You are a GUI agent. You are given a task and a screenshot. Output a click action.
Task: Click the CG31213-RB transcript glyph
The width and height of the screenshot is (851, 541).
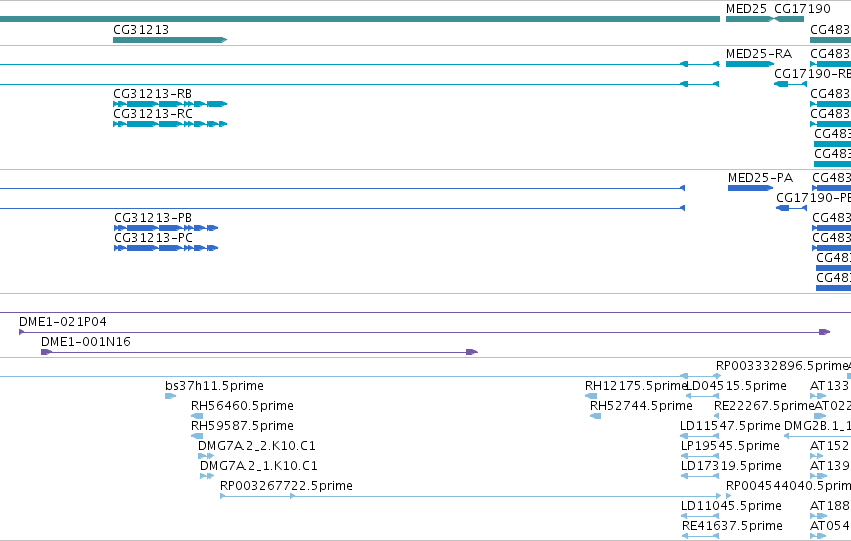[170, 104]
